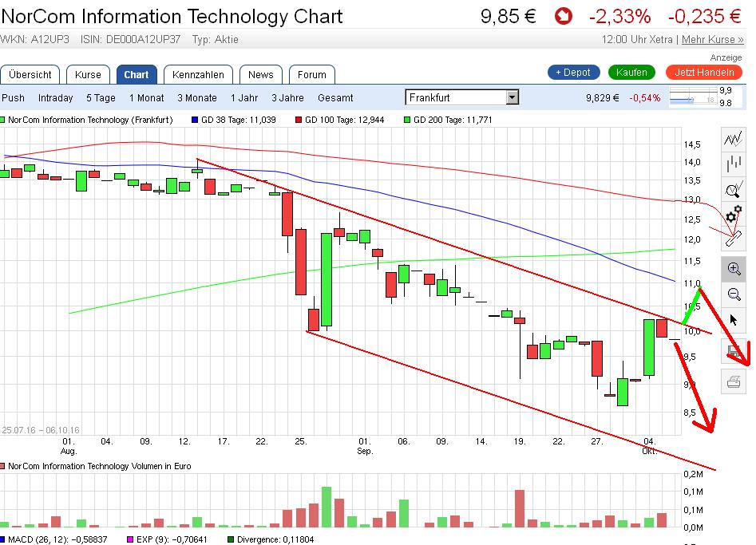Click the -0,54% Frankfurt change
This screenshot has width=756, height=545.
(x=644, y=98)
